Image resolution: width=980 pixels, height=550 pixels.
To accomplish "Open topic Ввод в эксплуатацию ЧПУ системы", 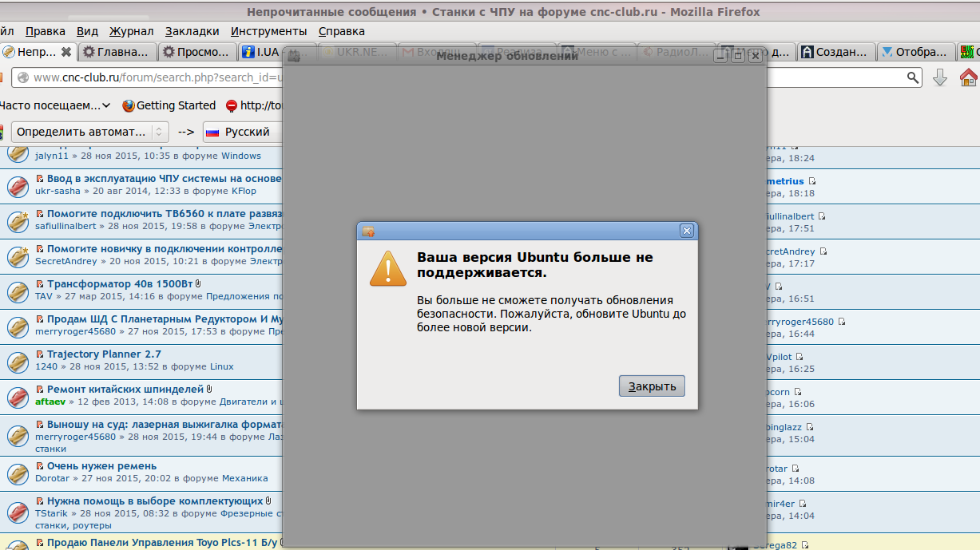I will [165, 179].
